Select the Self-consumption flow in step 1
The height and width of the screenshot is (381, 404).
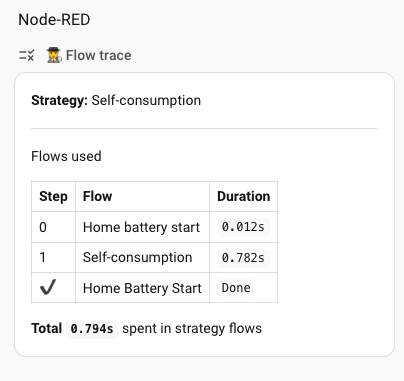click(x=137, y=257)
